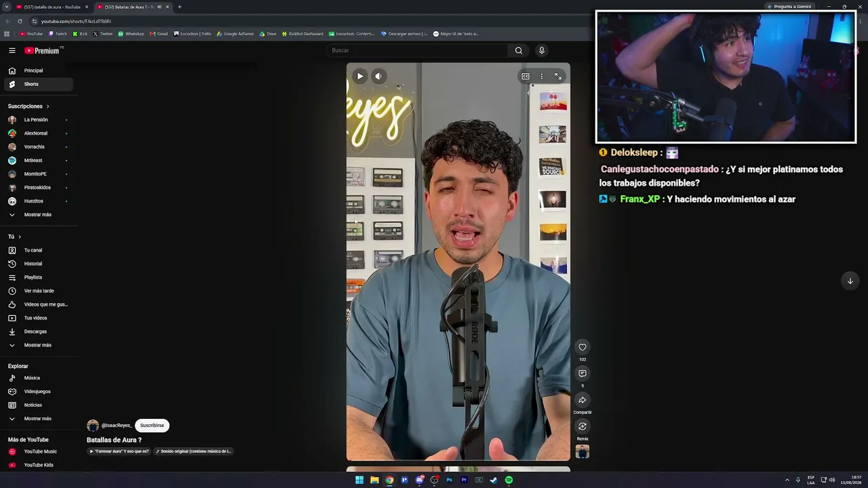The image size is (868, 488).
Task: Open Videos que me gustan
Action: tap(38, 304)
